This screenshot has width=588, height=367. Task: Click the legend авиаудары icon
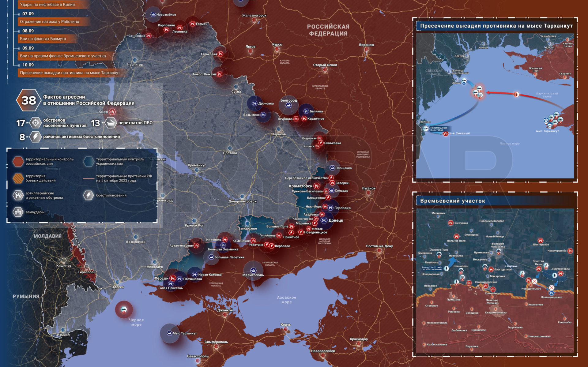pyautogui.click(x=18, y=212)
